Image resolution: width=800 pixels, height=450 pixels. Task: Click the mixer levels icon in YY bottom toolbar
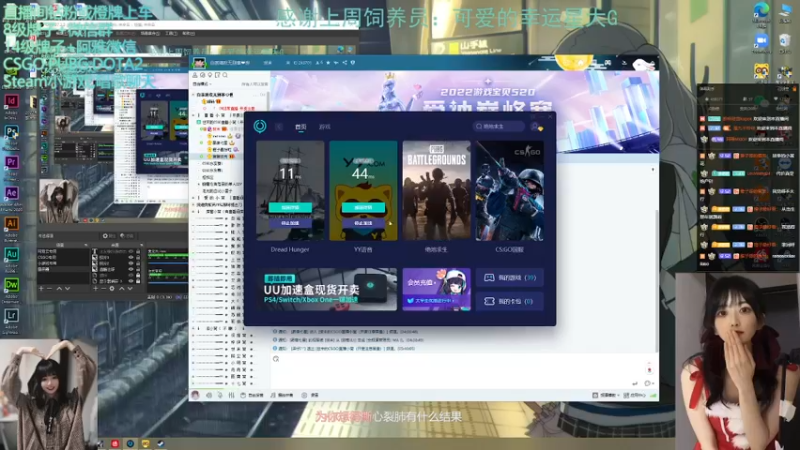tap(232, 395)
